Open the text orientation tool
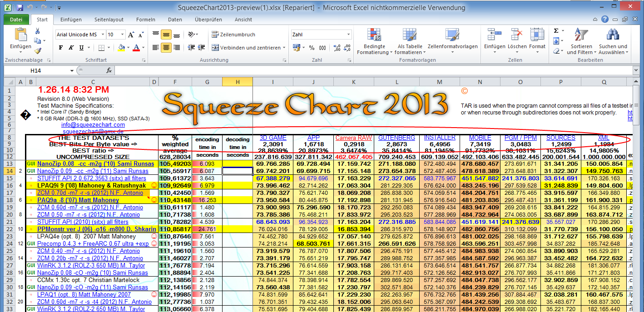 pyautogui.click(x=193, y=35)
